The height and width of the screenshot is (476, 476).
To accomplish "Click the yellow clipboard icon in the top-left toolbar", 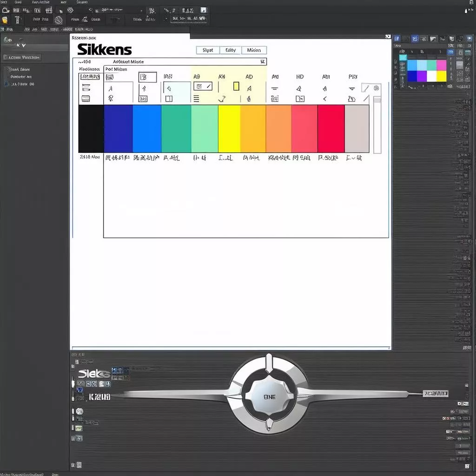I will (x=5, y=20).
